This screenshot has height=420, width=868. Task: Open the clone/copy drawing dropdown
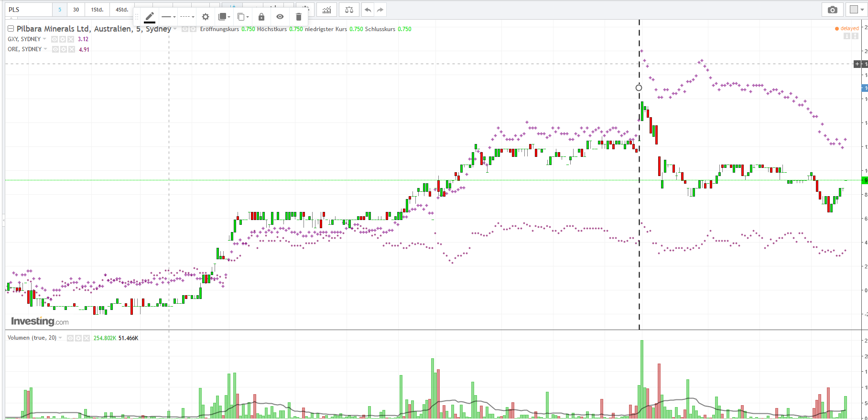pos(243,17)
